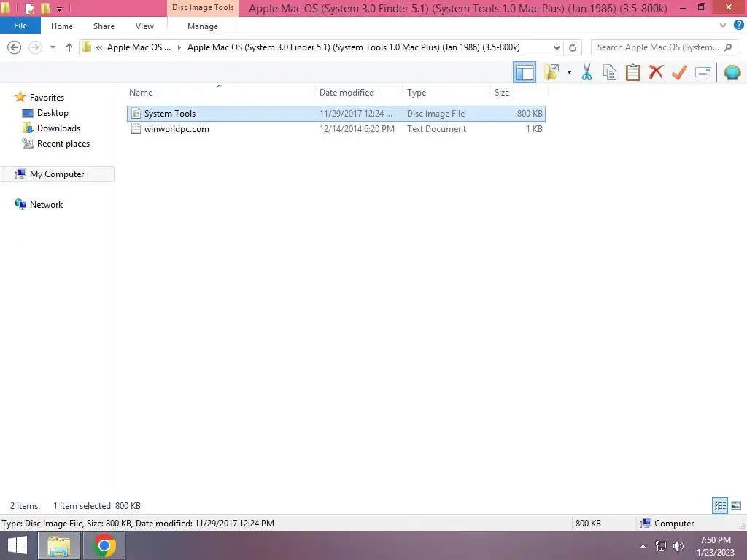Sort by the Type column header
Viewport: 747px width, 560px height.
(x=417, y=93)
